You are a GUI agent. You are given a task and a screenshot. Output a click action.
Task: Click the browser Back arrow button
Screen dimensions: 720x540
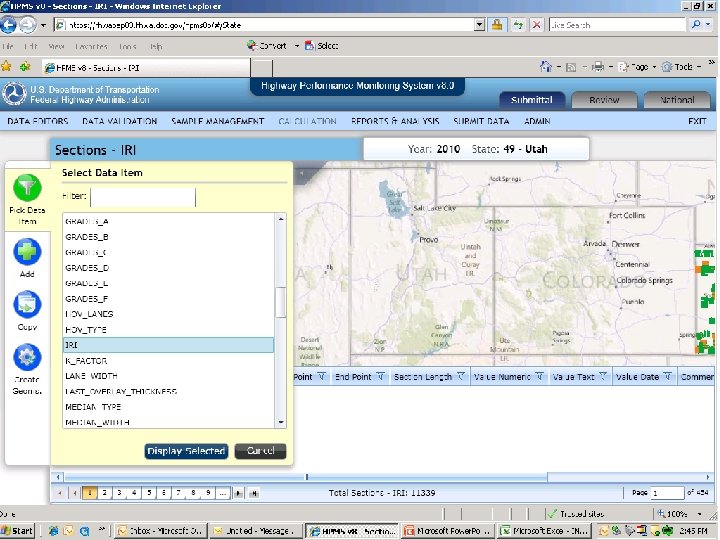click(8, 25)
